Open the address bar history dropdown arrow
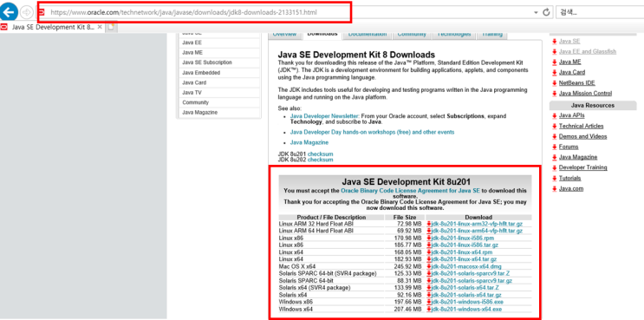Viewport: 644px width, 320px height. 536,13
